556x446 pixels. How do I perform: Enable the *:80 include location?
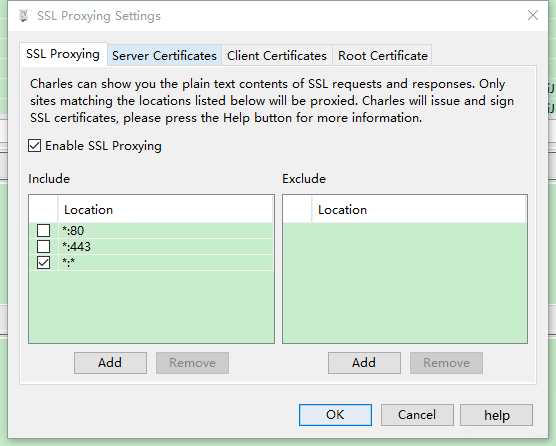tap(44, 230)
